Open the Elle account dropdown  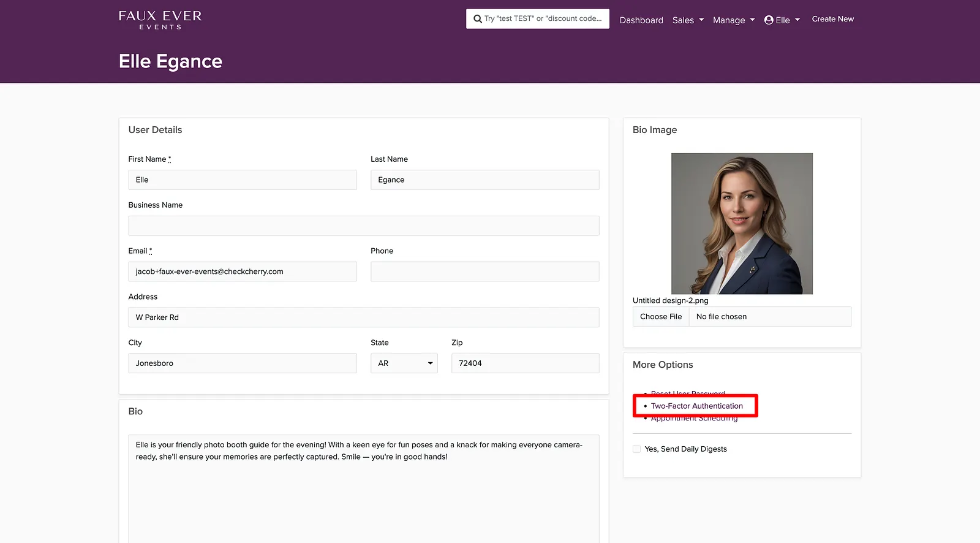[x=782, y=20]
